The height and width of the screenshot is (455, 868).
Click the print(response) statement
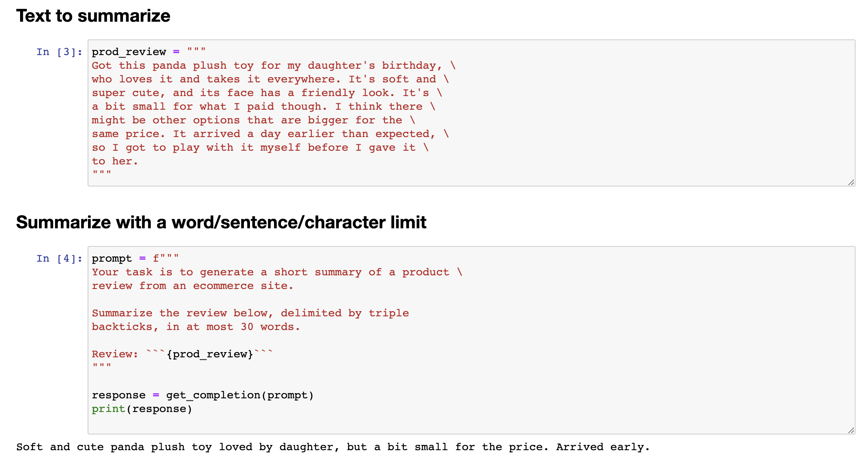pos(142,409)
